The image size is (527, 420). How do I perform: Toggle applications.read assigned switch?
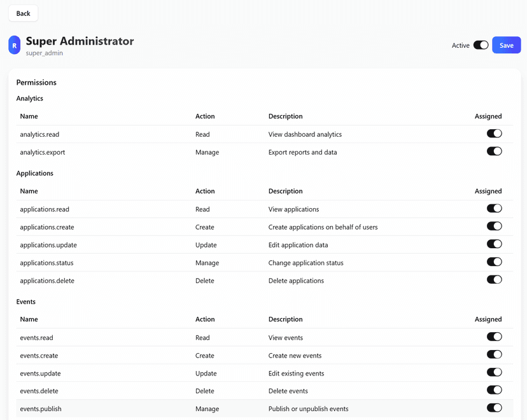[494, 209]
